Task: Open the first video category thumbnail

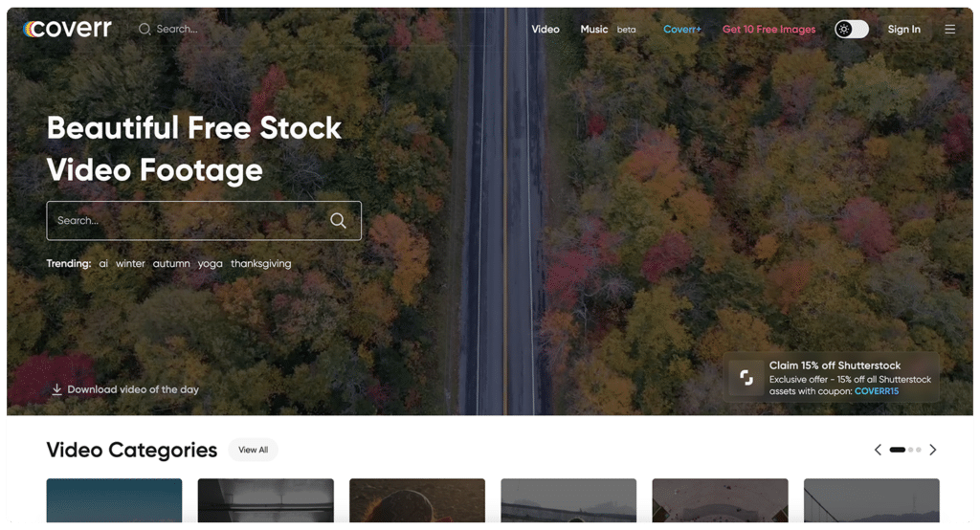Action: [114, 500]
